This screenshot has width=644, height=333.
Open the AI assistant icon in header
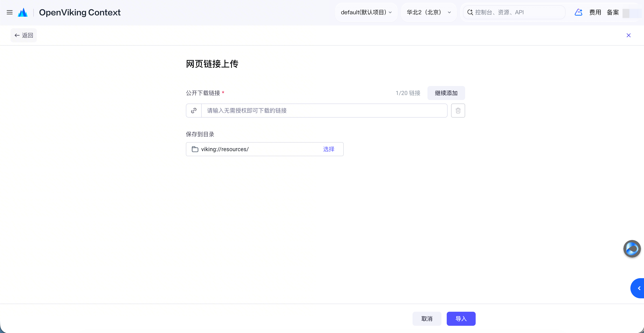pos(578,12)
